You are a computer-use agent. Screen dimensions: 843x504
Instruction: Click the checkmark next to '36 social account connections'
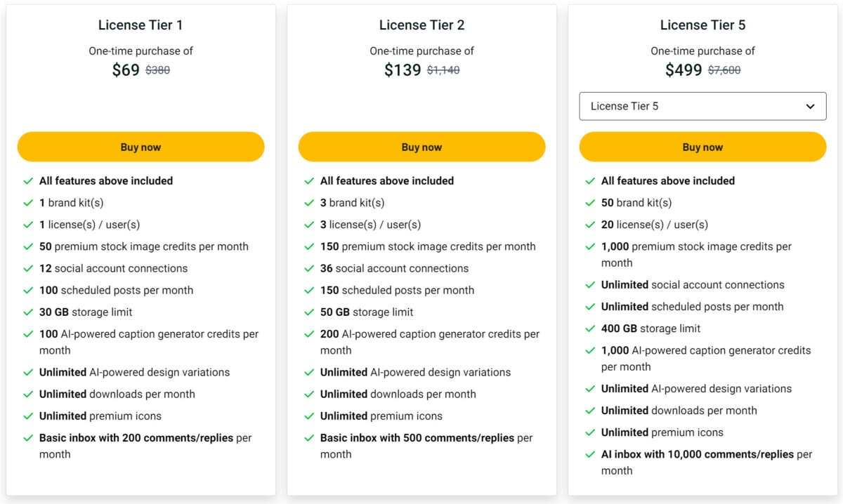point(310,268)
